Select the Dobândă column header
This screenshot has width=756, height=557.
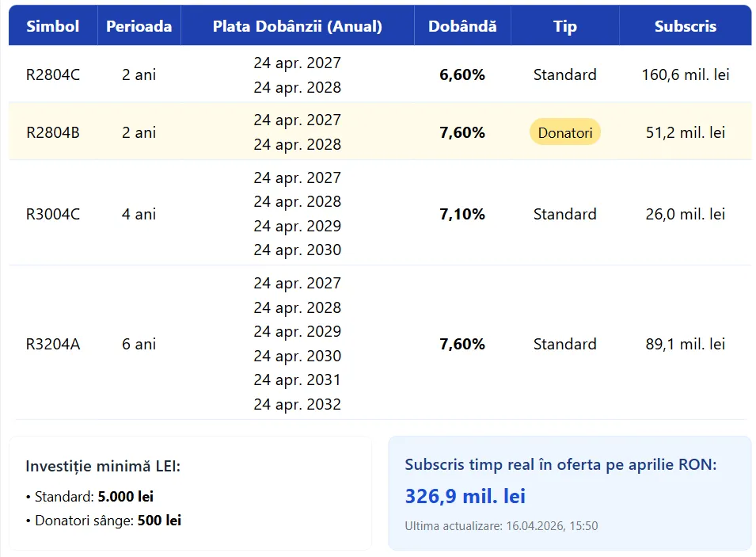[462, 26]
